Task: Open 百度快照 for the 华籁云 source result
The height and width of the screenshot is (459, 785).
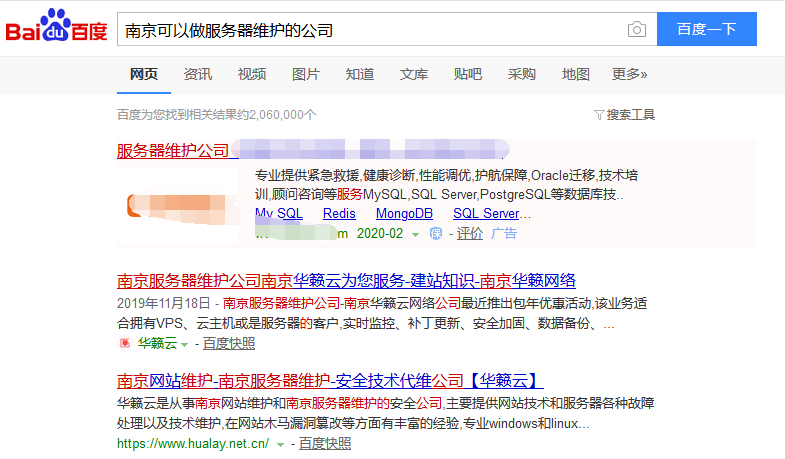Action: click(x=229, y=344)
